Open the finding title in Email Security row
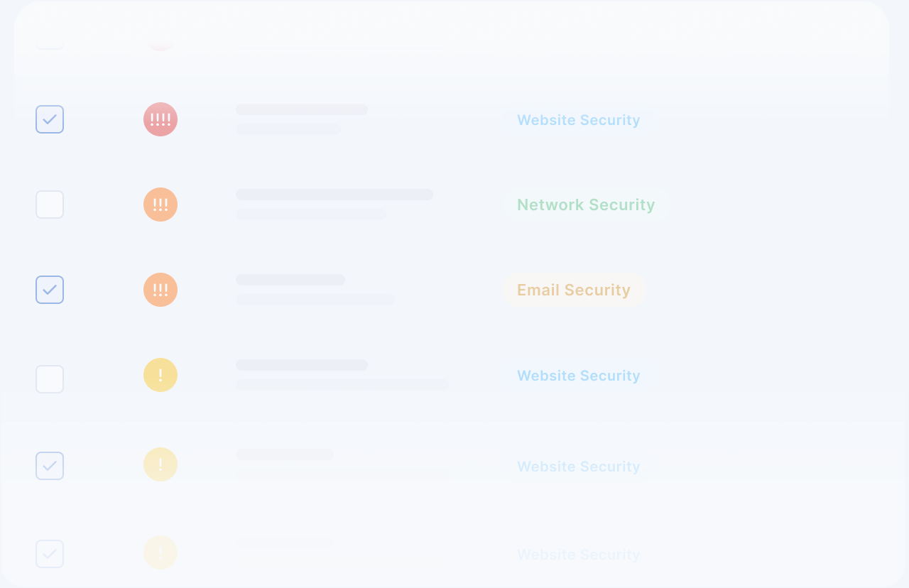The width and height of the screenshot is (909, 588). [290, 280]
